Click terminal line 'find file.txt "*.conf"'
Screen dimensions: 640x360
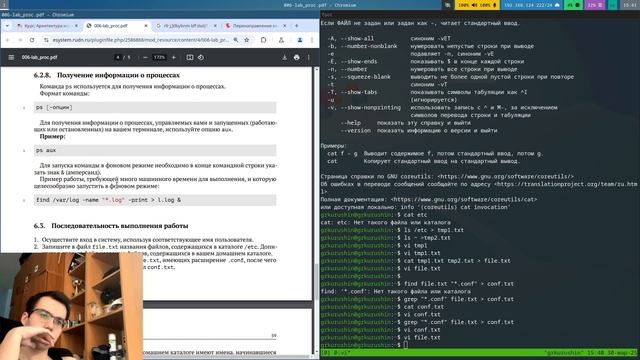pos(459,284)
